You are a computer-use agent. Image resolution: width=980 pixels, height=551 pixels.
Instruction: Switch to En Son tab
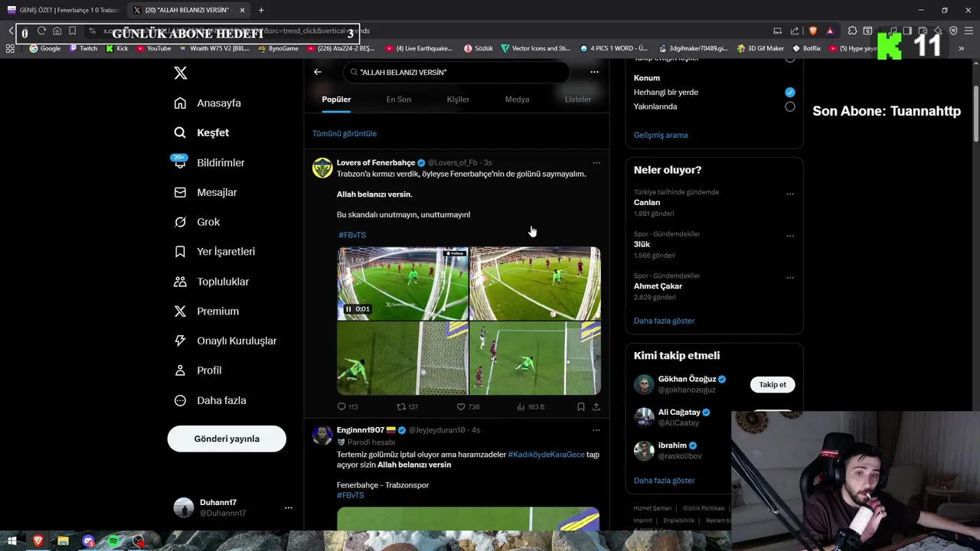[x=398, y=99]
